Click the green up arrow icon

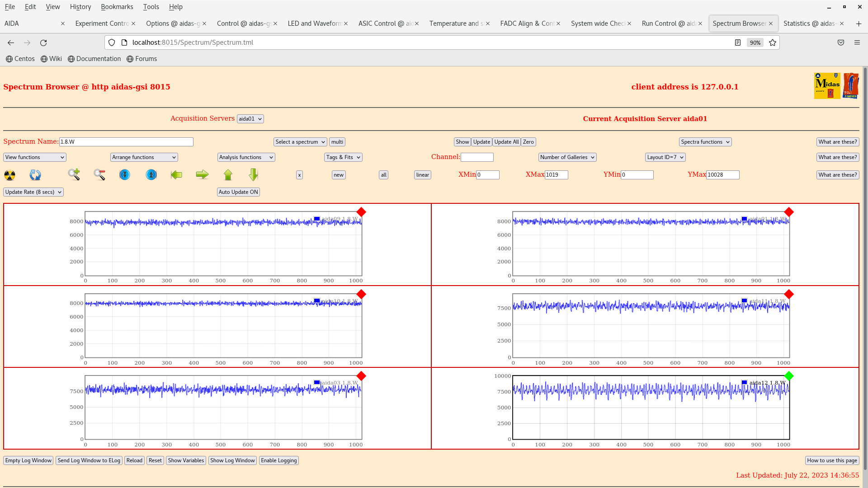point(228,175)
